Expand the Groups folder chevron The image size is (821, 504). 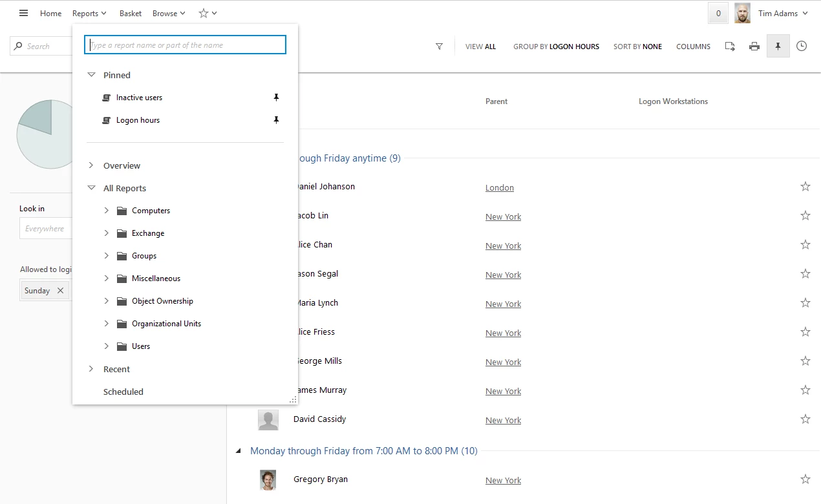[x=107, y=256]
